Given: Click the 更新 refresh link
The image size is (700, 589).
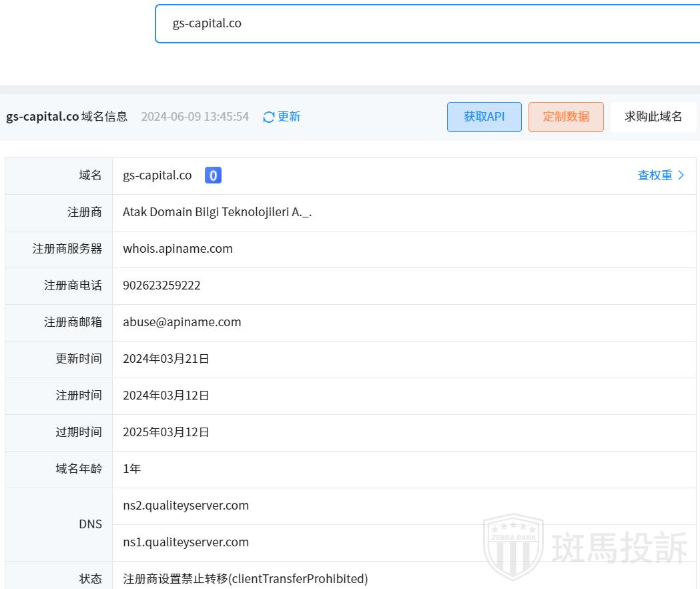Looking at the screenshot, I should point(289,117).
